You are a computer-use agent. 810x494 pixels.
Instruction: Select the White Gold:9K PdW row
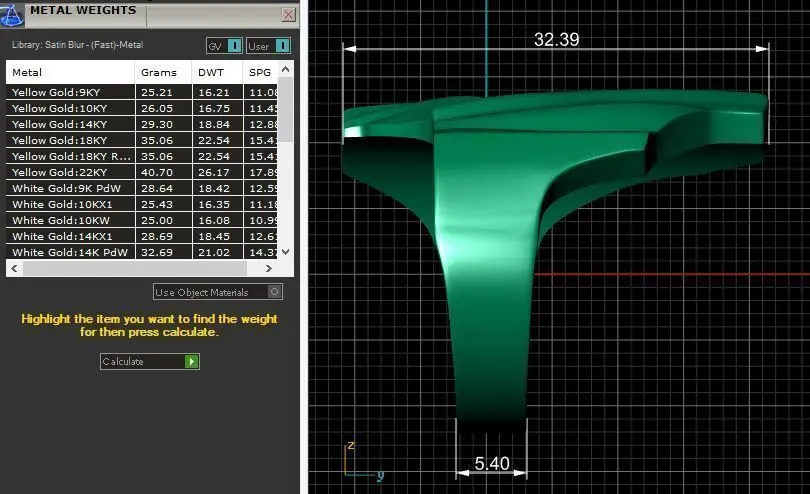tap(142, 189)
